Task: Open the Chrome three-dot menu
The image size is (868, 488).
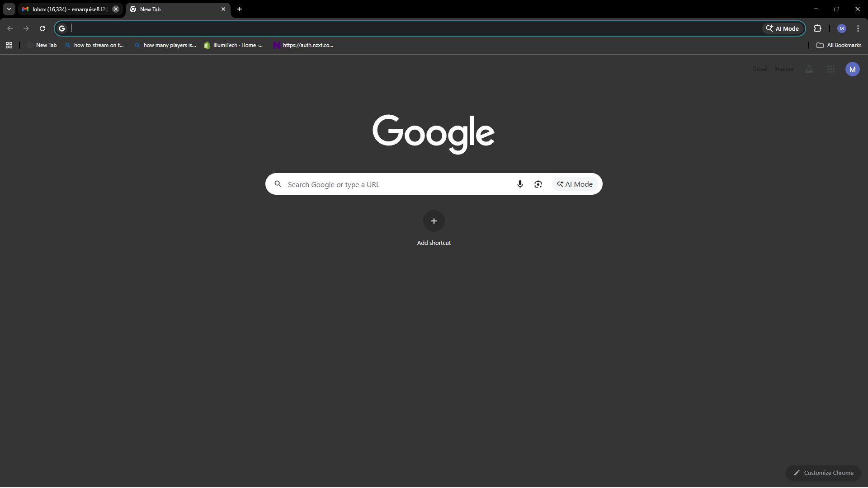Action: (x=858, y=28)
